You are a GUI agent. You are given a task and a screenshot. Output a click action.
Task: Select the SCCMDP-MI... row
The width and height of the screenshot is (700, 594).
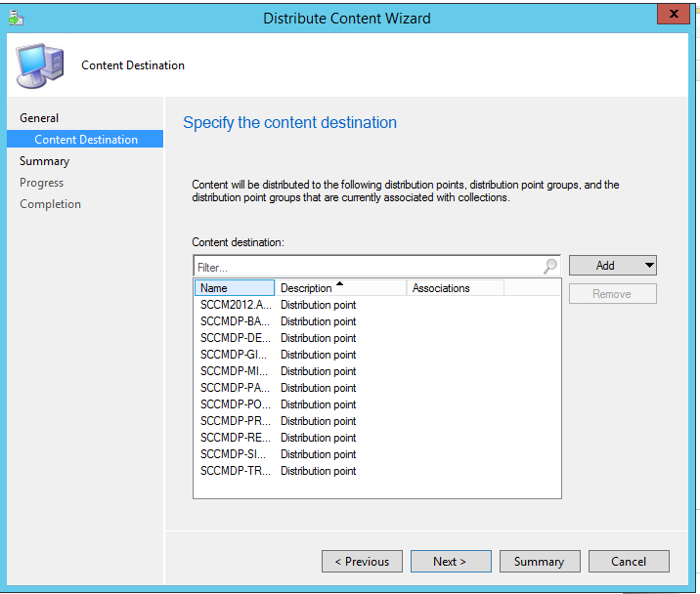coord(377,371)
